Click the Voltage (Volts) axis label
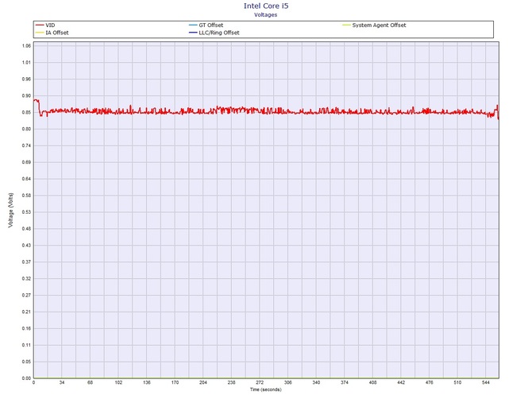The width and height of the screenshot is (532, 399). pyautogui.click(x=11, y=210)
